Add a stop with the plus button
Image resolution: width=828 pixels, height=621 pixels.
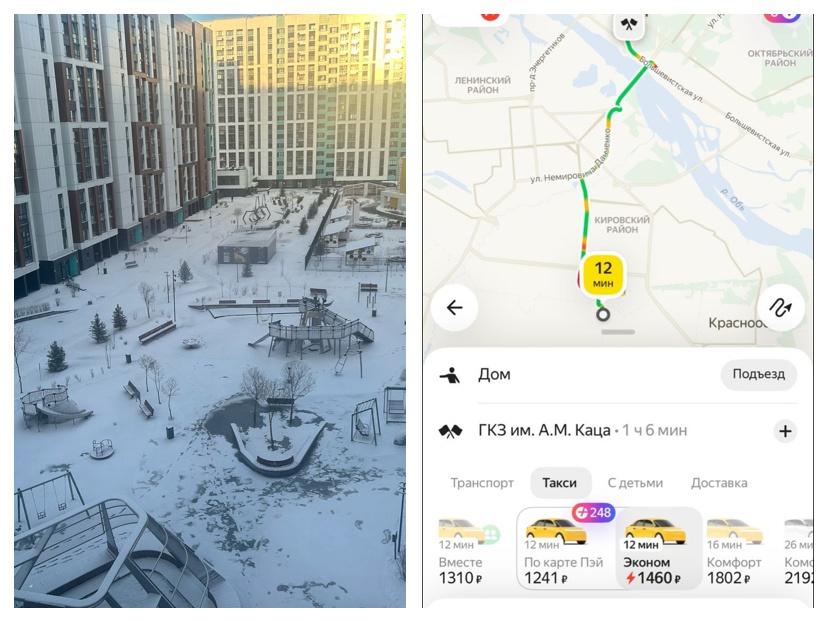[785, 431]
